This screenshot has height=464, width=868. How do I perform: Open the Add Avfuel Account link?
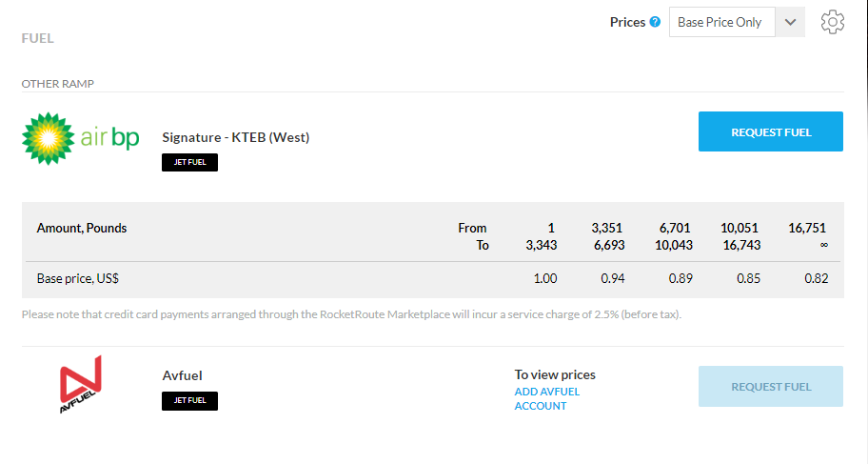pyautogui.click(x=547, y=398)
